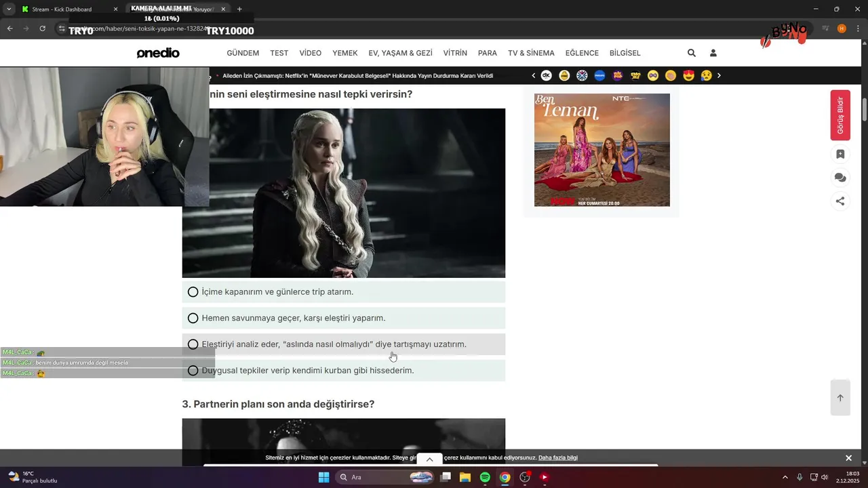Open File Explorer from taskbar
This screenshot has height=488, width=868.
(x=465, y=477)
